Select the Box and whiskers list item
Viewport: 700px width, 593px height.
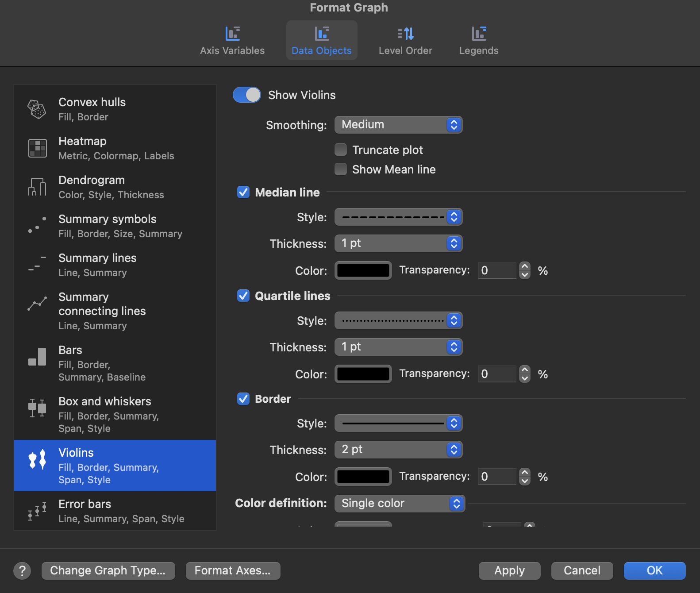(x=115, y=414)
